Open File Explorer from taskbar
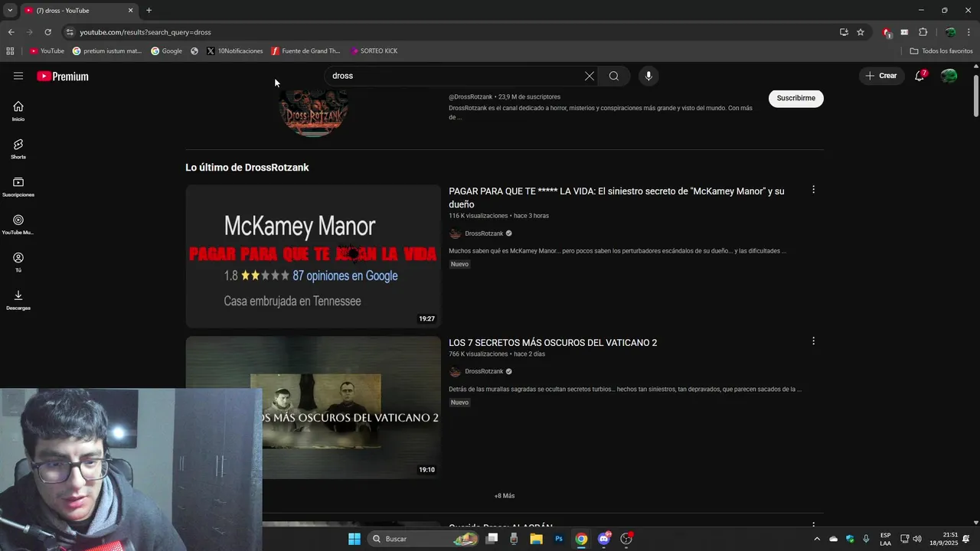 (x=536, y=539)
